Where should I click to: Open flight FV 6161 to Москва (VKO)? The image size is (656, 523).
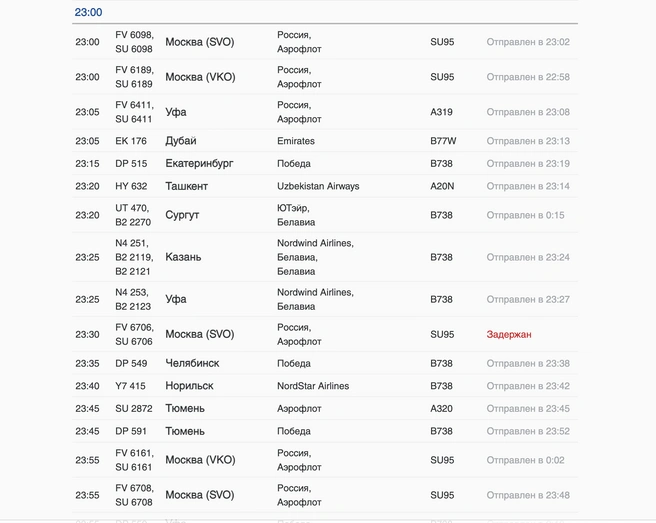click(325, 460)
